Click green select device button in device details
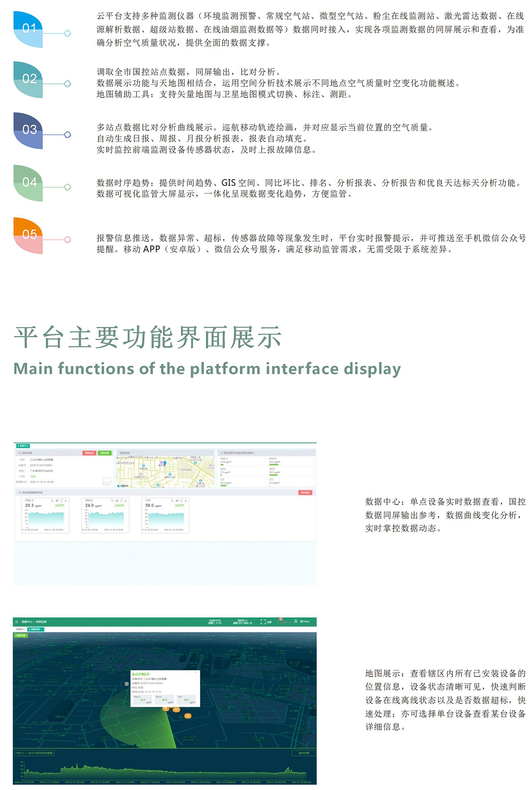Screen dimensions: 532x790 click(104, 453)
